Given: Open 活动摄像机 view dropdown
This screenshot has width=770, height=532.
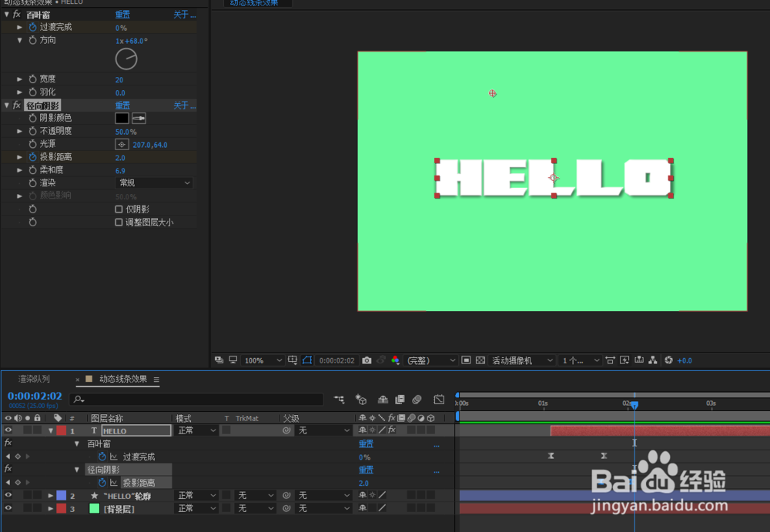Looking at the screenshot, I should (523, 360).
